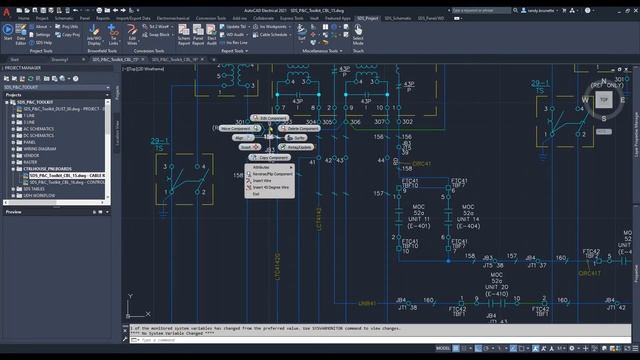The width and height of the screenshot is (640, 360).
Task: Activate Select Mode touch icon
Action: [358, 34]
